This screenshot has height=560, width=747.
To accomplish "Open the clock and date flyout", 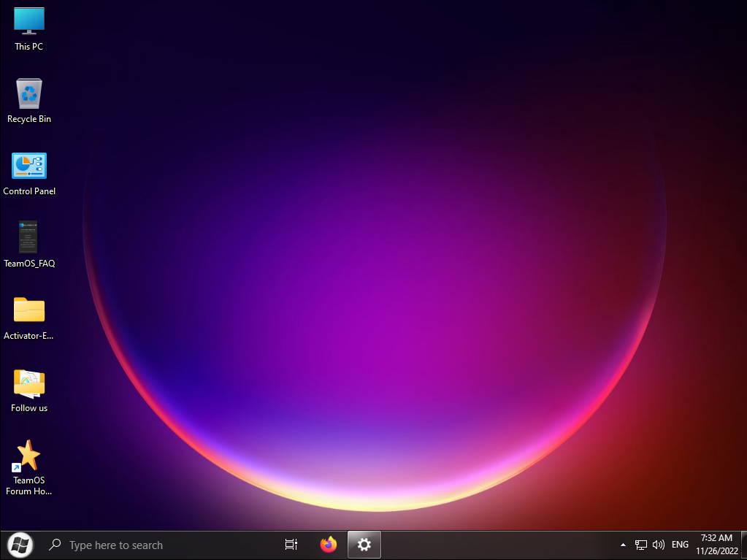I will point(716,545).
